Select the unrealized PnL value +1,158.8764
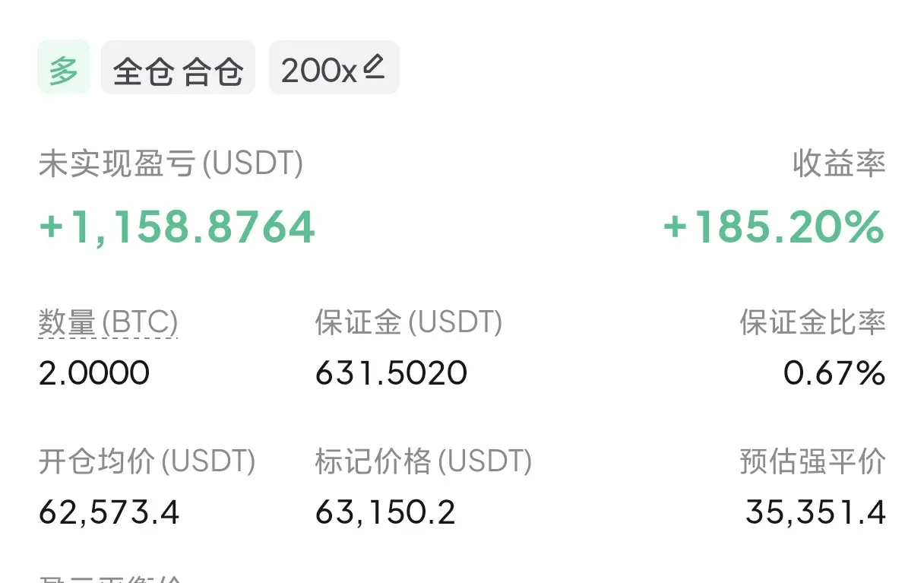This screenshot has height=583, width=924. (x=177, y=227)
